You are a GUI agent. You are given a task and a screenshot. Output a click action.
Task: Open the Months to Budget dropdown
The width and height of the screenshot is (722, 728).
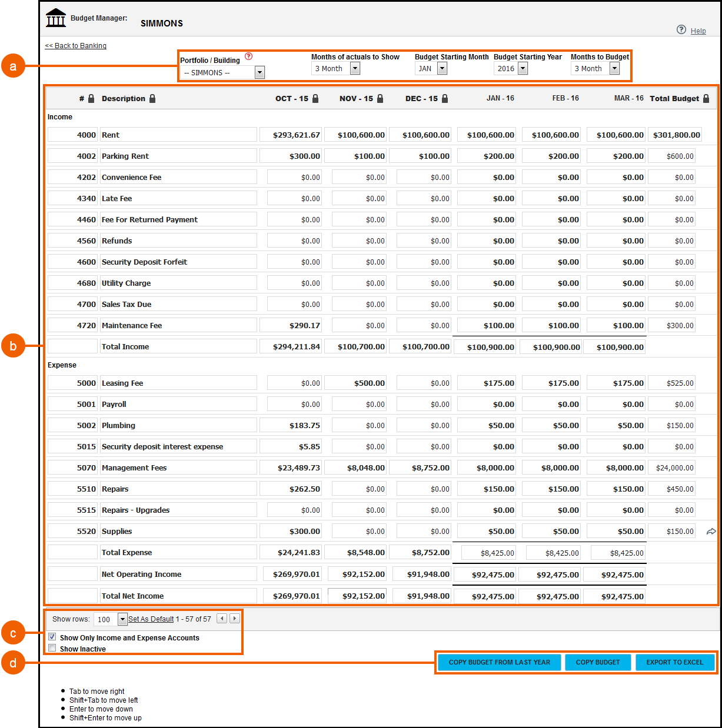point(614,68)
